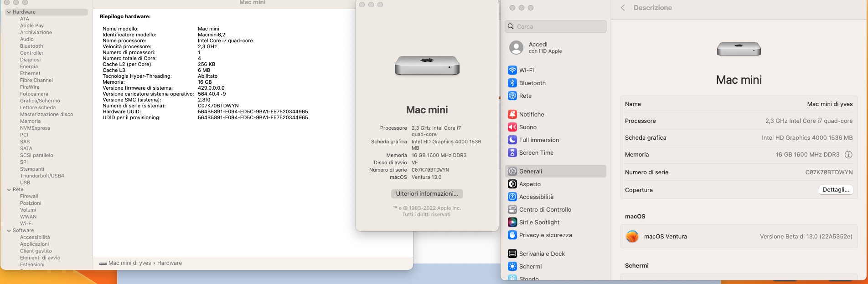Image resolution: width=868 pixels, height=284 pixels.
Task: Click Accedi con l'ID Apple
Action: point(545,47)
